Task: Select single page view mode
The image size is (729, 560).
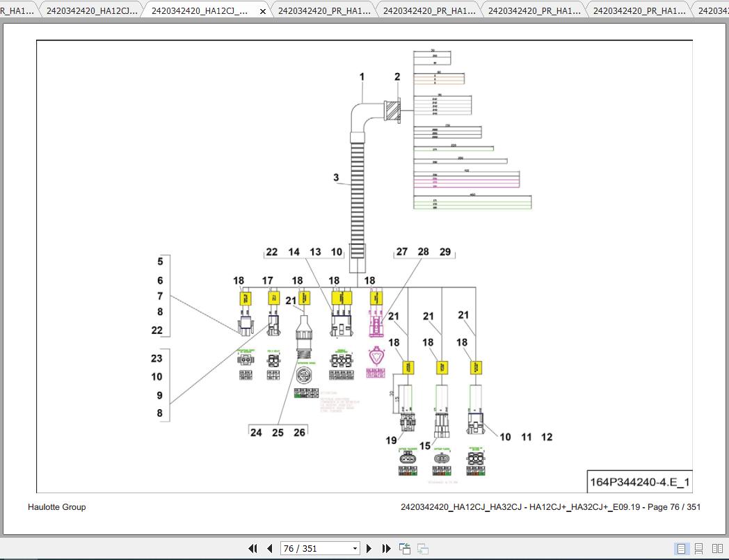Action: (681, 549)
